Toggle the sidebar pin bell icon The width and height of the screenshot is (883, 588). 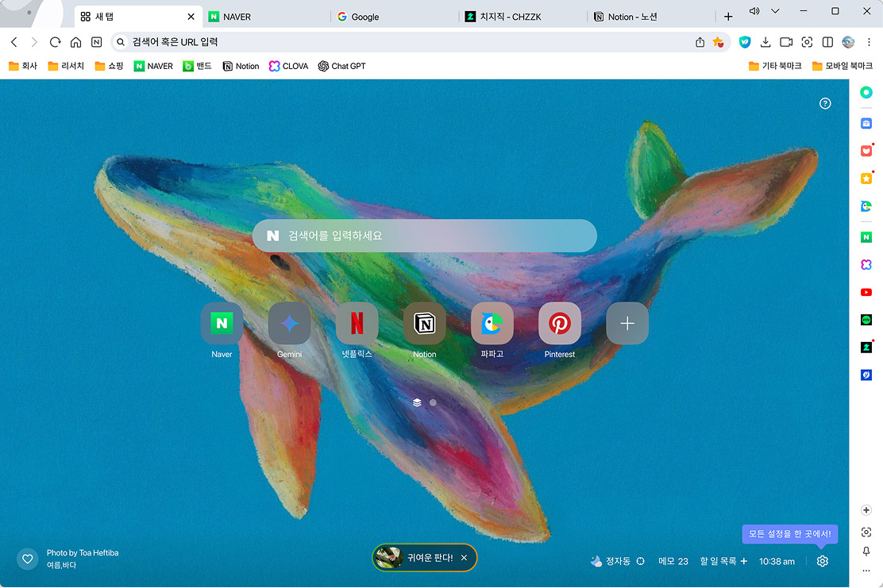coord(866,551)
